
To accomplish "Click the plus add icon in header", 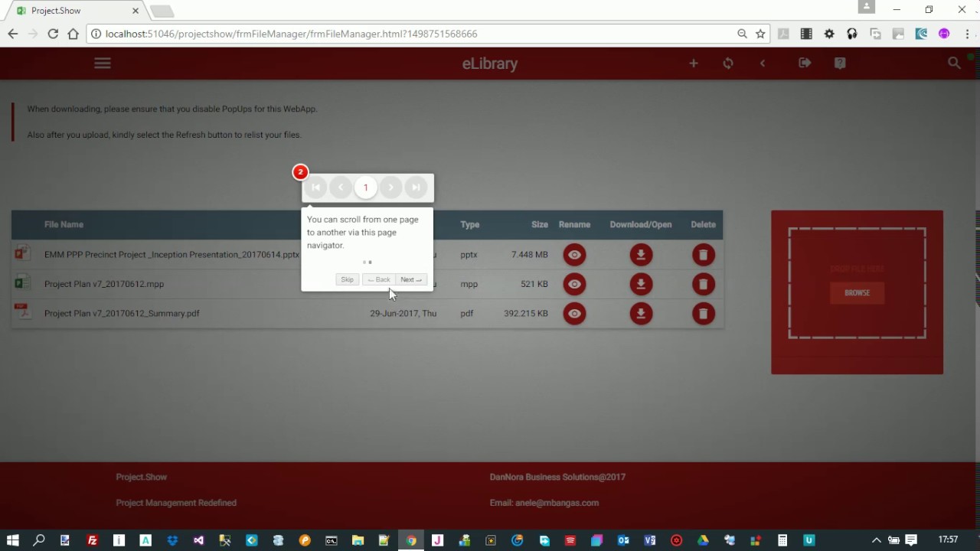I will pos(693,64).
